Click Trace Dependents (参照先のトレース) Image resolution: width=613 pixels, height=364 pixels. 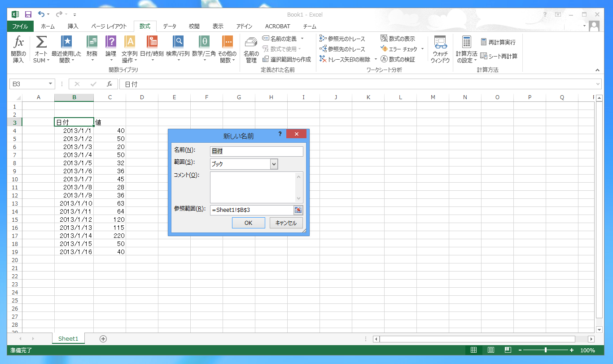342,49
